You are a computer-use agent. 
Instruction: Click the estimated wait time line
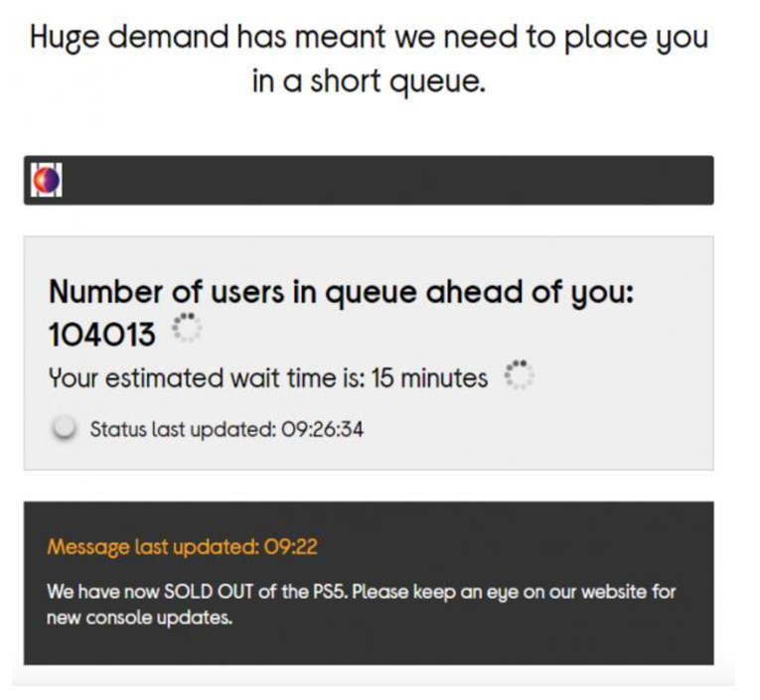[x=268, y=378]
